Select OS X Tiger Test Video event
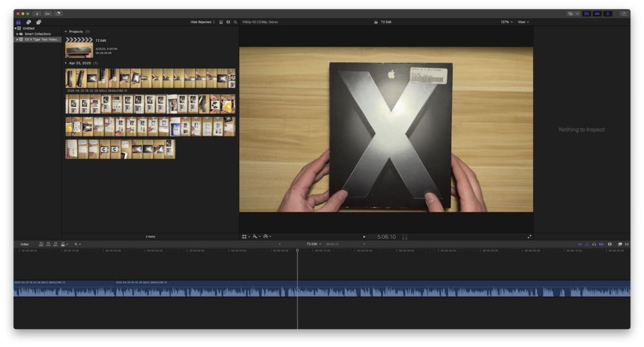Viewport: 644px width, 347px height. coord(38,39)
